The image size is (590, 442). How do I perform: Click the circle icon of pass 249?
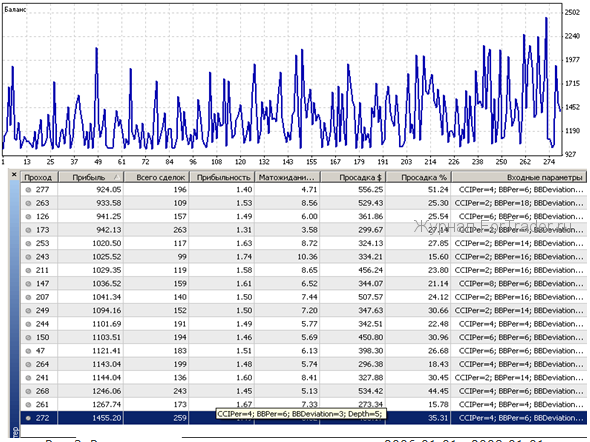coord(28,311)
